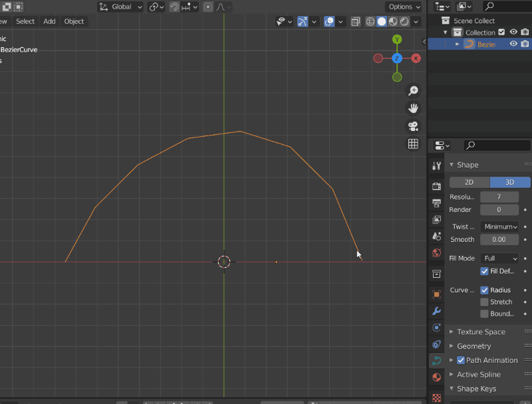
Task: Select material preview shading
Action: [393, 22]
